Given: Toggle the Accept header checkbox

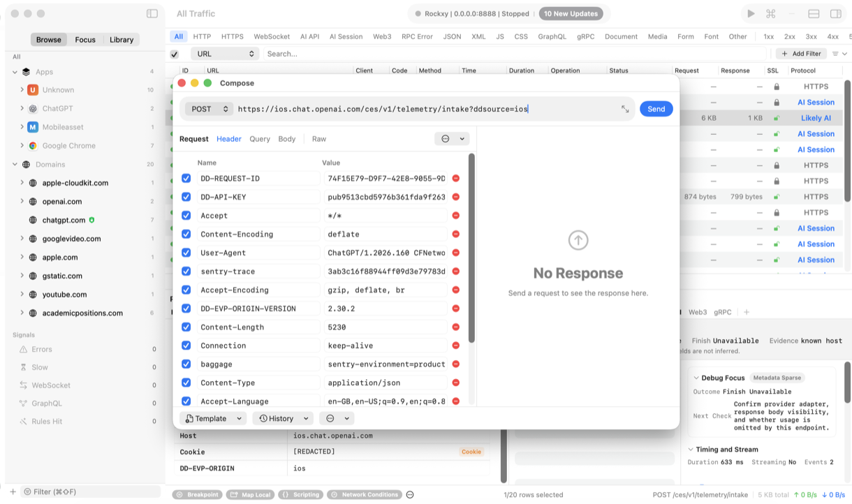Looking at the screenshot, I should [186, 216].
